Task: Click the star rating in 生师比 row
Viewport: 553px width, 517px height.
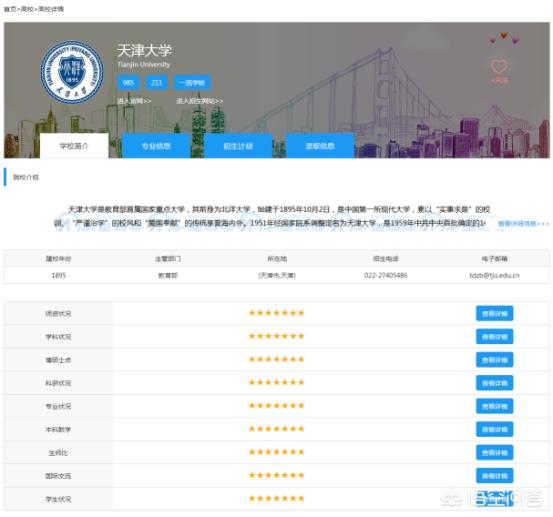Action: [x=276, y=452]
